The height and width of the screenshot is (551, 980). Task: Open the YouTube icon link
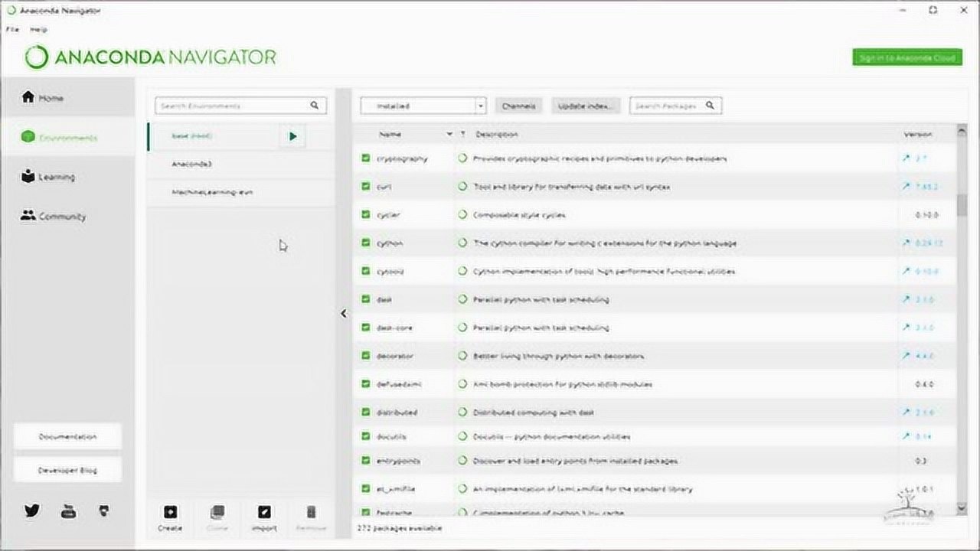tap(68, 511)
